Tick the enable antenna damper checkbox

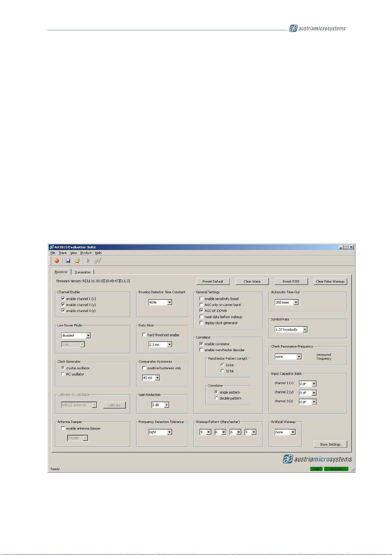(63, 429)
